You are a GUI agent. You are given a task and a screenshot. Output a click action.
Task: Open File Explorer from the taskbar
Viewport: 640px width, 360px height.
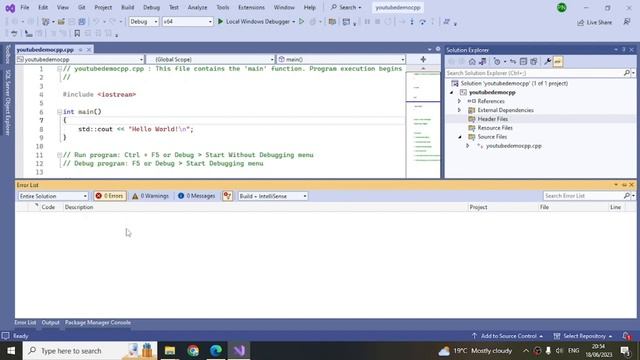(x=170, y=351)
